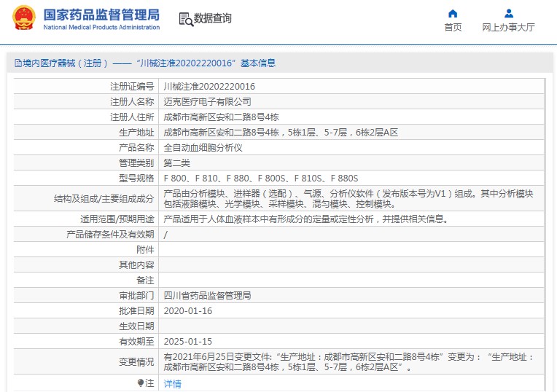
Task: Select the 适用范围 intended use text
Action: click(306, 219)
